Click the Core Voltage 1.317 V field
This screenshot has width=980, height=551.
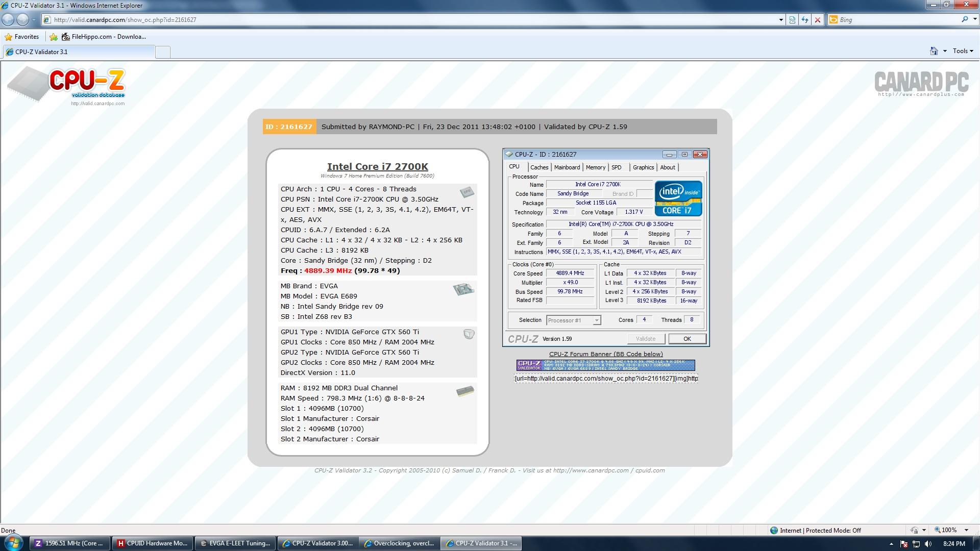tap(634, 212)
